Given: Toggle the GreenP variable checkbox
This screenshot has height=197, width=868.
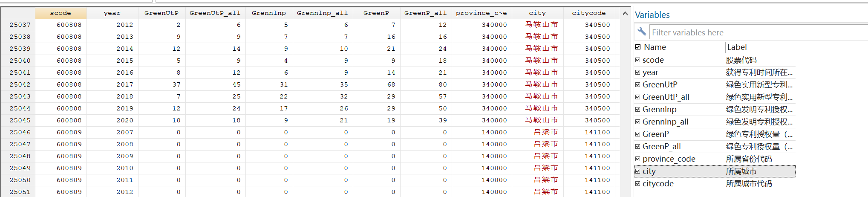Looking at the screenshot, I should click(638, 134).
